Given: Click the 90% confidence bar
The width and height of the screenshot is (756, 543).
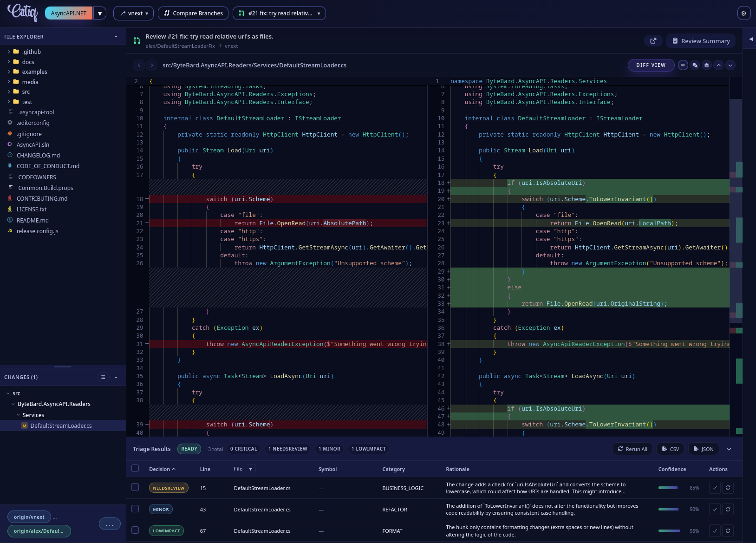Looking at the screenshot, I should point(669,509).
